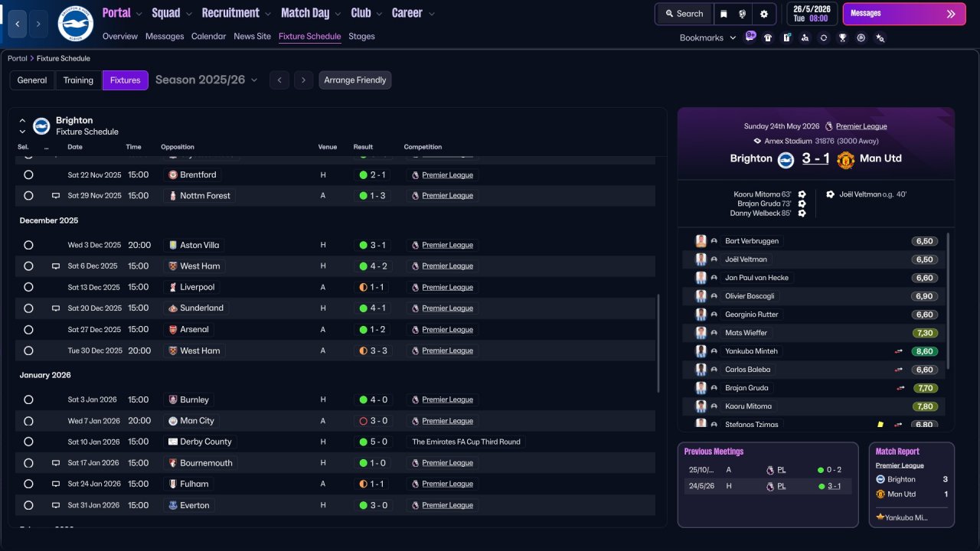Click yellow card icon on Stefanos Tzimas row
This screenshot has width=980, height=551.
(x=881, y=424)
